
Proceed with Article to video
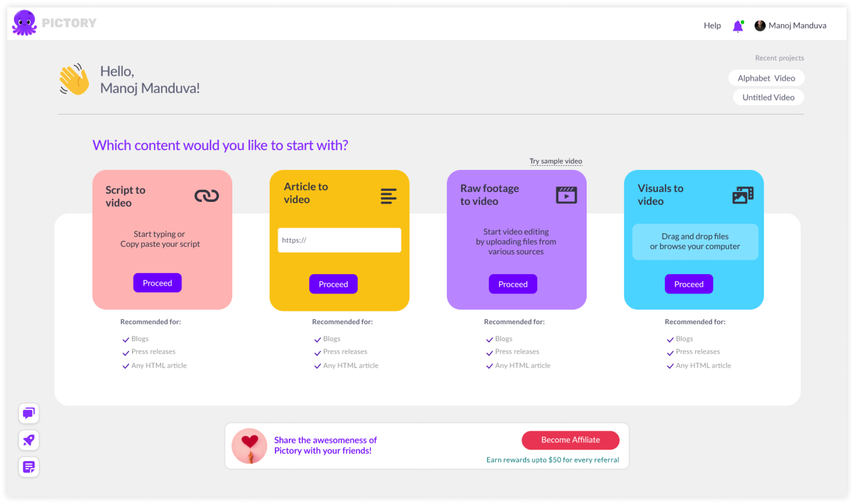[x=333, y=284]
